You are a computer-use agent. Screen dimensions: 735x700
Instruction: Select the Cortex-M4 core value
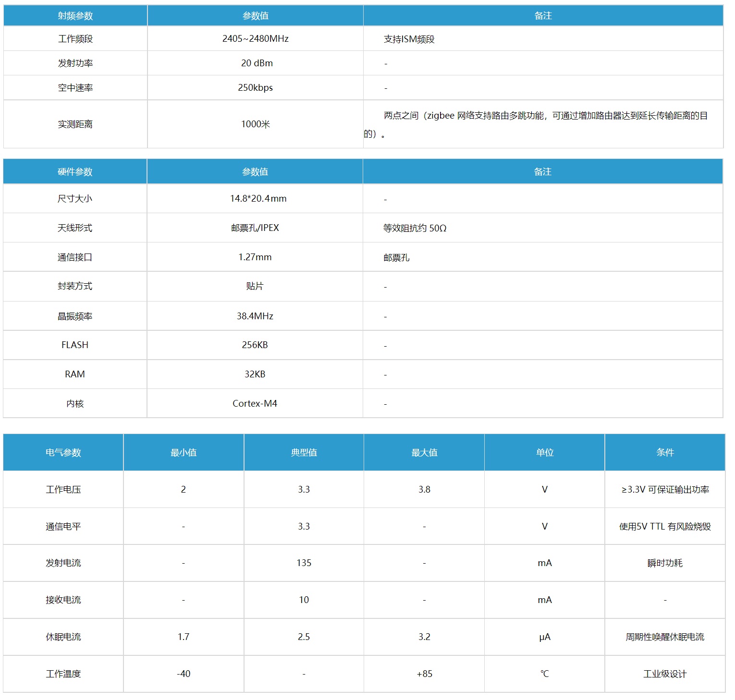coord(255,403)
